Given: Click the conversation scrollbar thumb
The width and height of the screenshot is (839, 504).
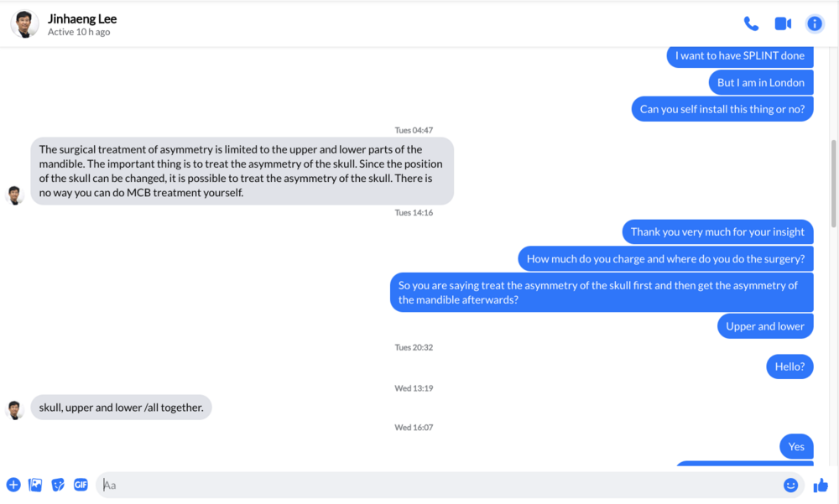Looking at the screenshot, I should [834, 184].
